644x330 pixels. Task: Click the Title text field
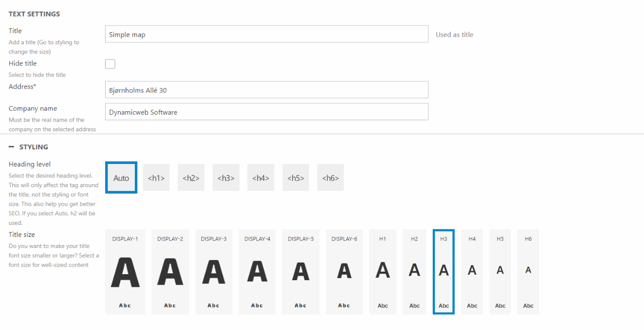(266, 35)
